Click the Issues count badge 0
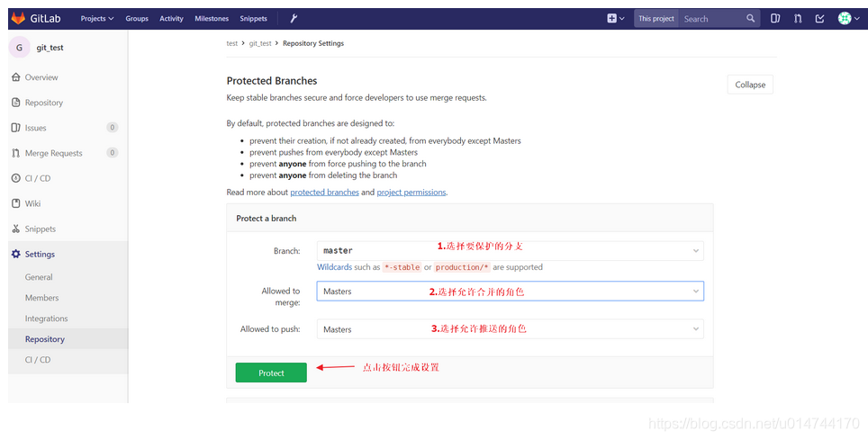The width and height of the screenshot is (868, 440). (113, 127)
